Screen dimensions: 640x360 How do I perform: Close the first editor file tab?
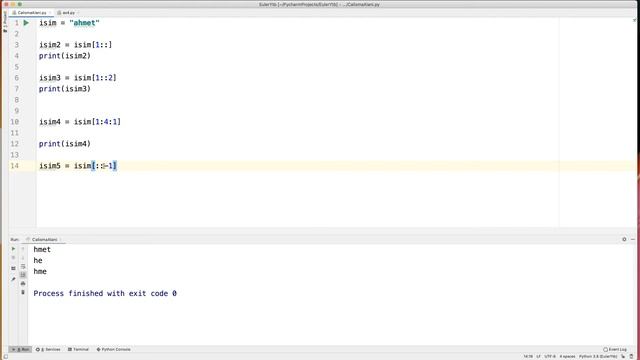[50, 13]
